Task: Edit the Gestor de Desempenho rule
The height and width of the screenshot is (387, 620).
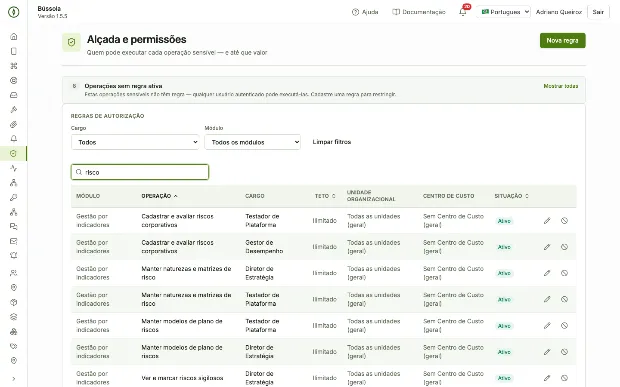Action: tap(547, 247)
